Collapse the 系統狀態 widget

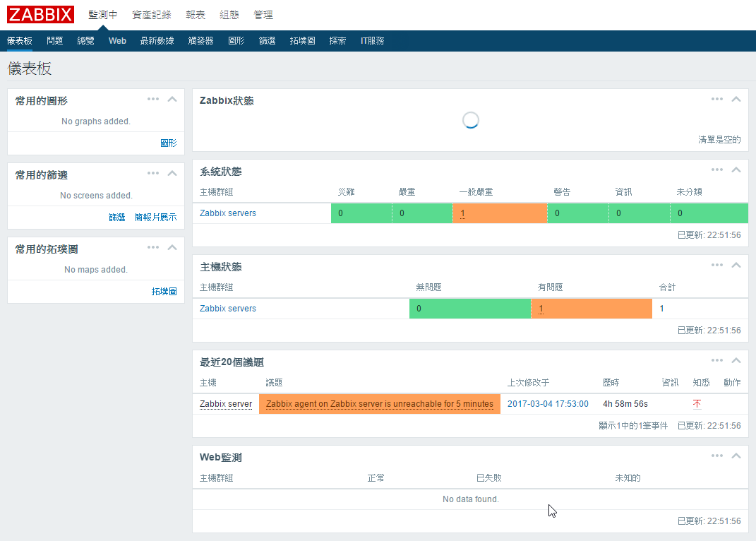[x=736, y=170]
